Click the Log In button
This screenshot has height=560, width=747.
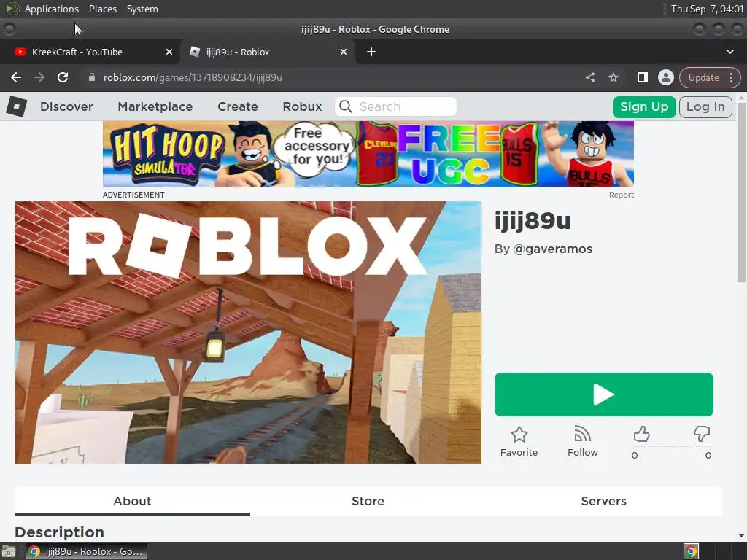coord(705,106)
